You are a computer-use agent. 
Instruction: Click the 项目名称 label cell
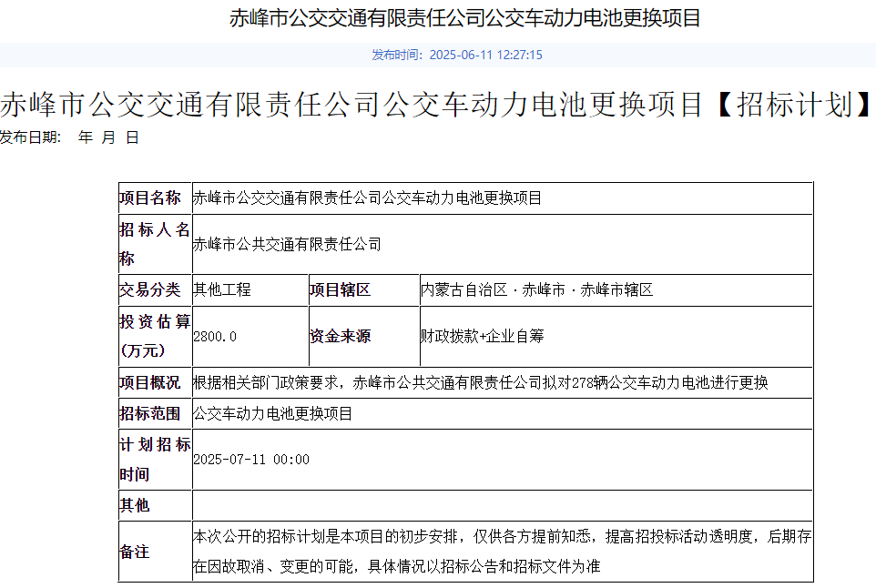tap(155, 198)
